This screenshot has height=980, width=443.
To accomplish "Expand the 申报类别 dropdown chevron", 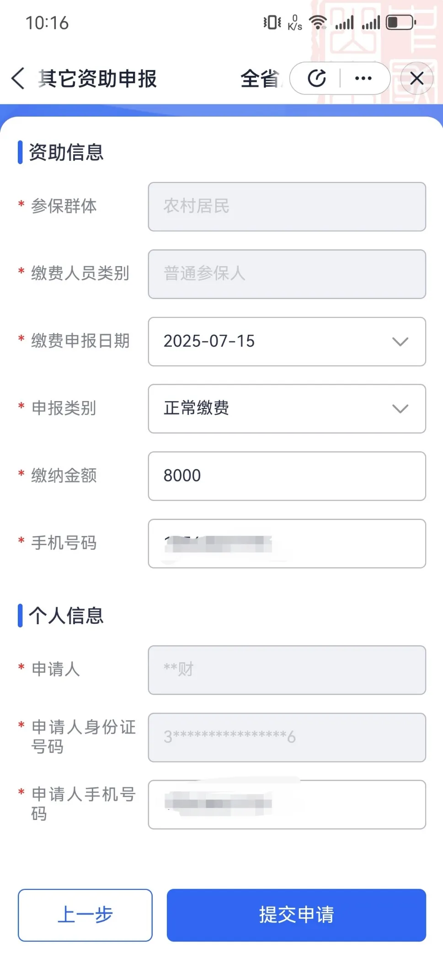I will 400,409.
